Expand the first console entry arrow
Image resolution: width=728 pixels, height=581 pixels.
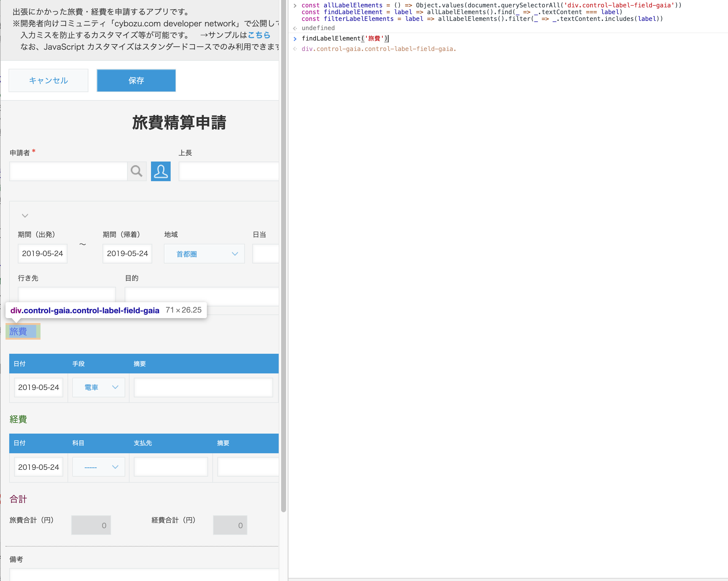point(295,6)
